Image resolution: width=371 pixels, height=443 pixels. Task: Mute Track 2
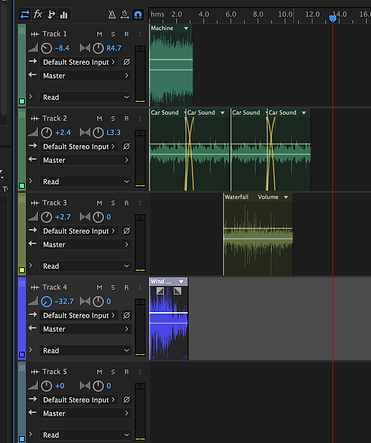[x=99, y=118]
